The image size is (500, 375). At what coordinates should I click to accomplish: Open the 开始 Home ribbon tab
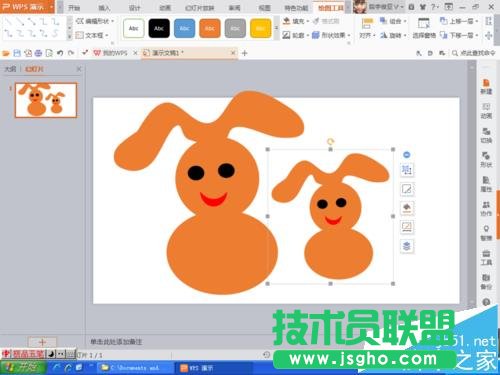coord(74,8)
